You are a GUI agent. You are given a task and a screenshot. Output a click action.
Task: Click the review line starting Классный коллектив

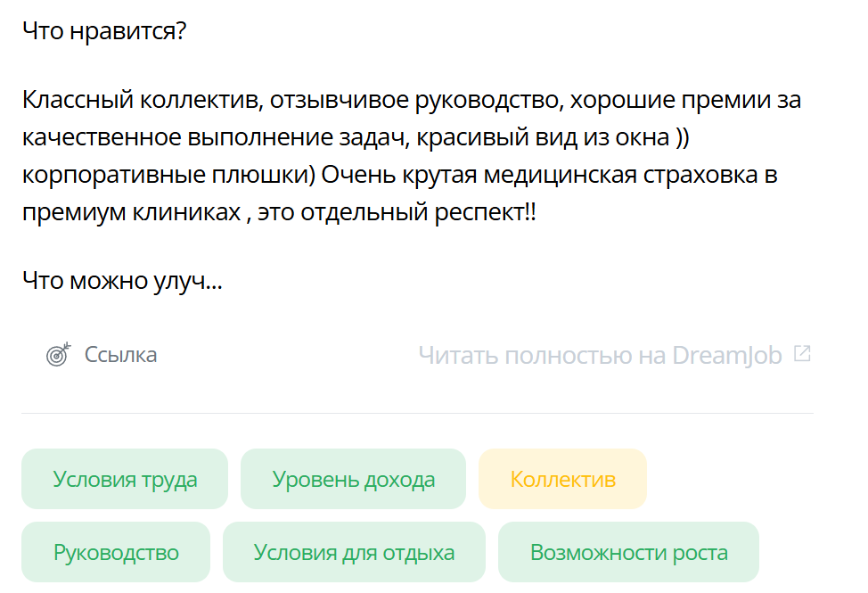coord(412,100)
